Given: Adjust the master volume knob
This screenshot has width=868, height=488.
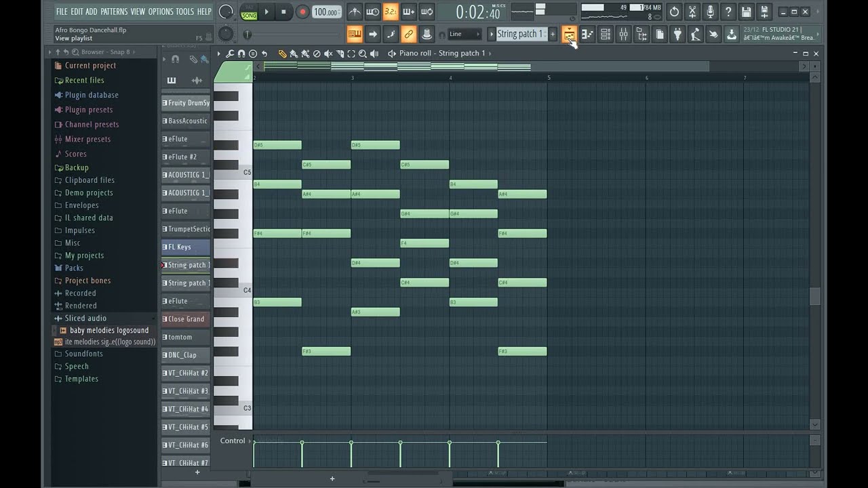Looking at the screenshot, I should pyautogui.click(x=226, y=12).
